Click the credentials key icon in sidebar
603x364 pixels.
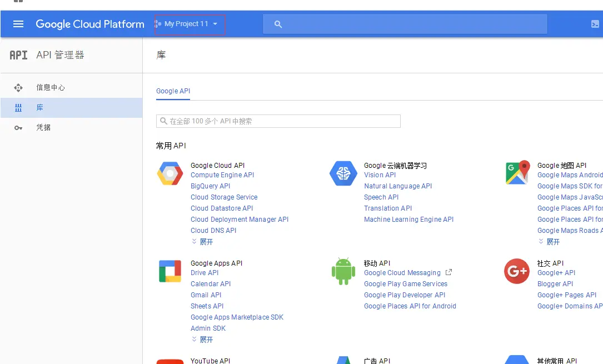click(18, 128)
